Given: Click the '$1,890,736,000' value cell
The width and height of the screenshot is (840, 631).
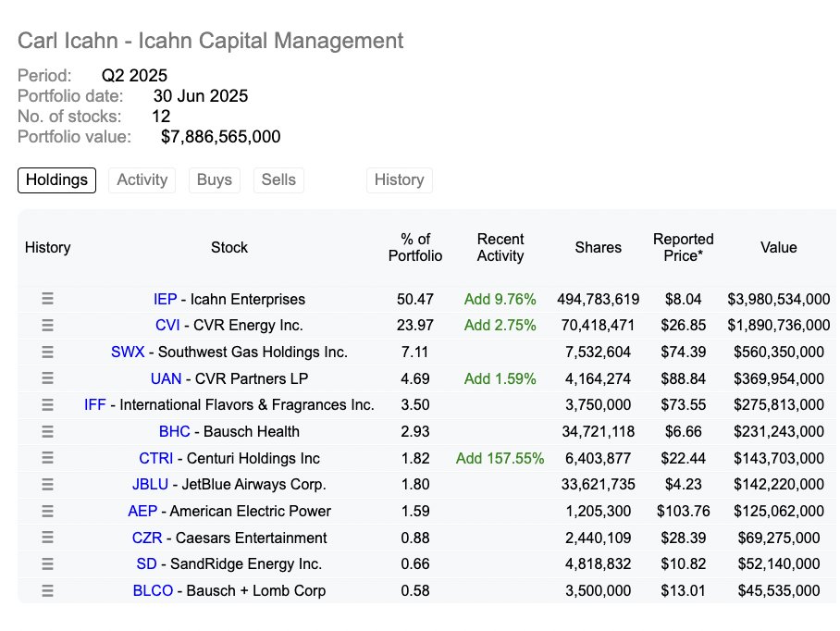Looking at the screenshot, I should pos(778,325).
